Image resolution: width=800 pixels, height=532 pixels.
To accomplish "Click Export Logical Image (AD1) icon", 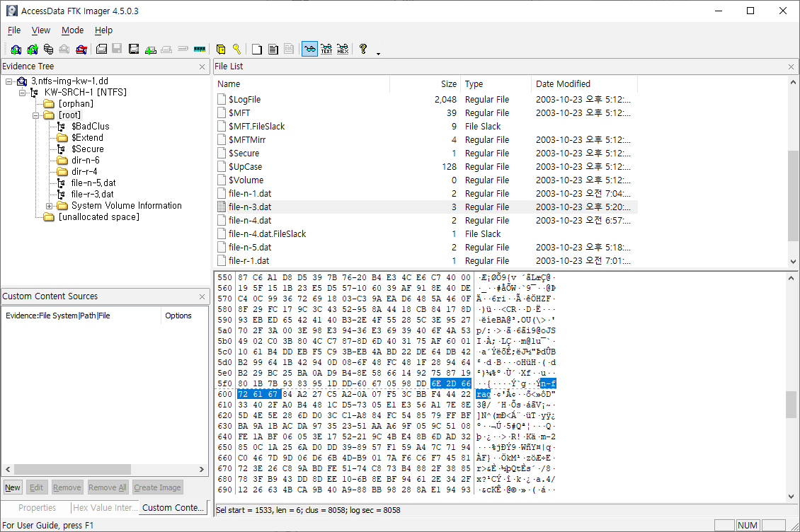I will point(134,49).
